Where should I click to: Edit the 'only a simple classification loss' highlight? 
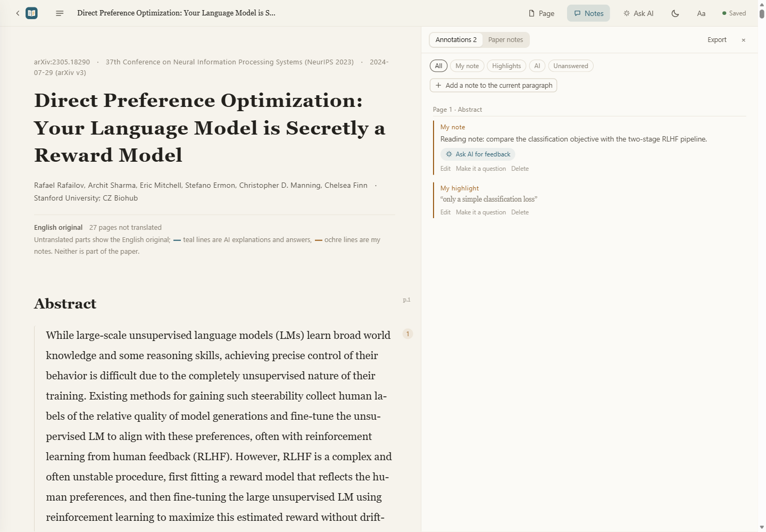(x=445, y=212)
